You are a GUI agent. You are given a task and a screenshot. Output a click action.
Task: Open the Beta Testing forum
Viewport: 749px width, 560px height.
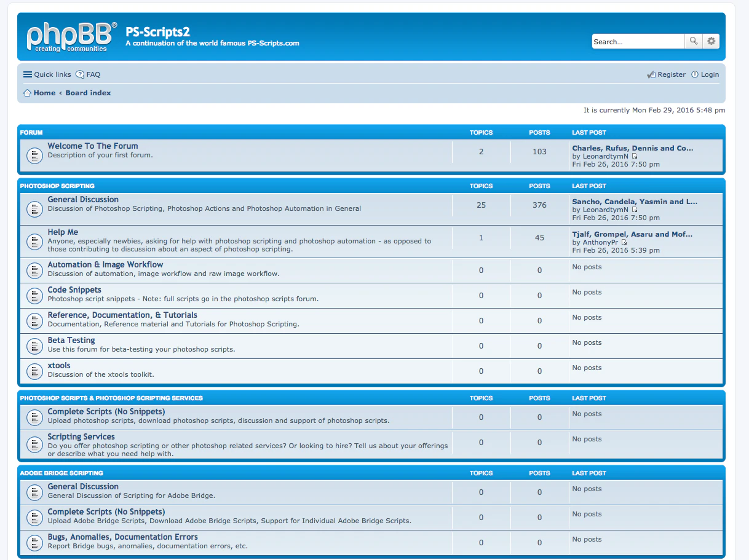[71, 340]
